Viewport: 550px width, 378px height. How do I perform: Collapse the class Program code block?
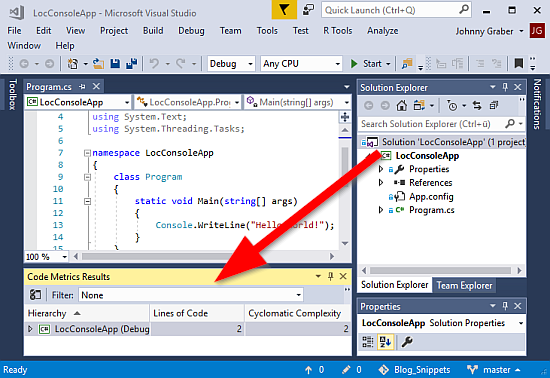[87, 177]
